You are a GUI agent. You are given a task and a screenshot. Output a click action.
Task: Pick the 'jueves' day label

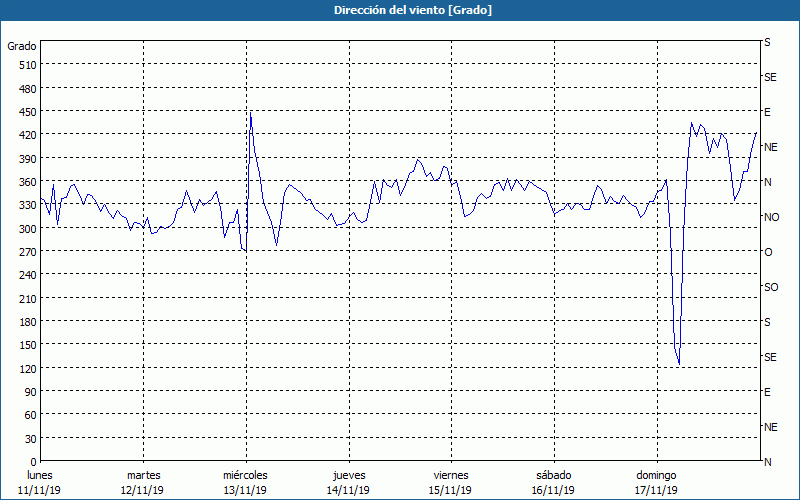tap(349, 476)
